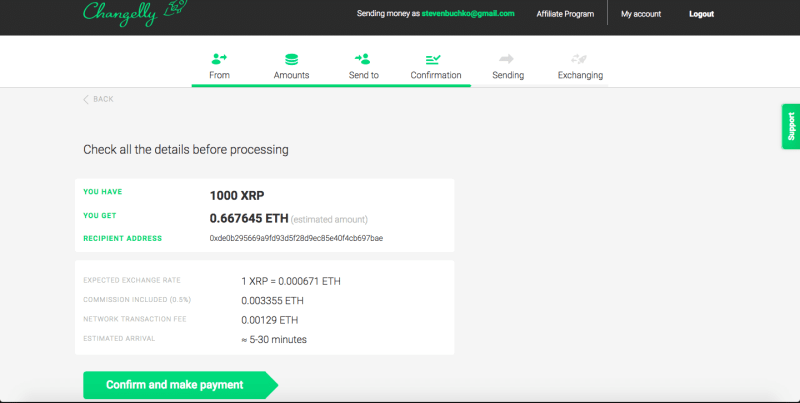Click the RECIPIENT ADDRESS label
800x403 pixels.
(122, 238)
